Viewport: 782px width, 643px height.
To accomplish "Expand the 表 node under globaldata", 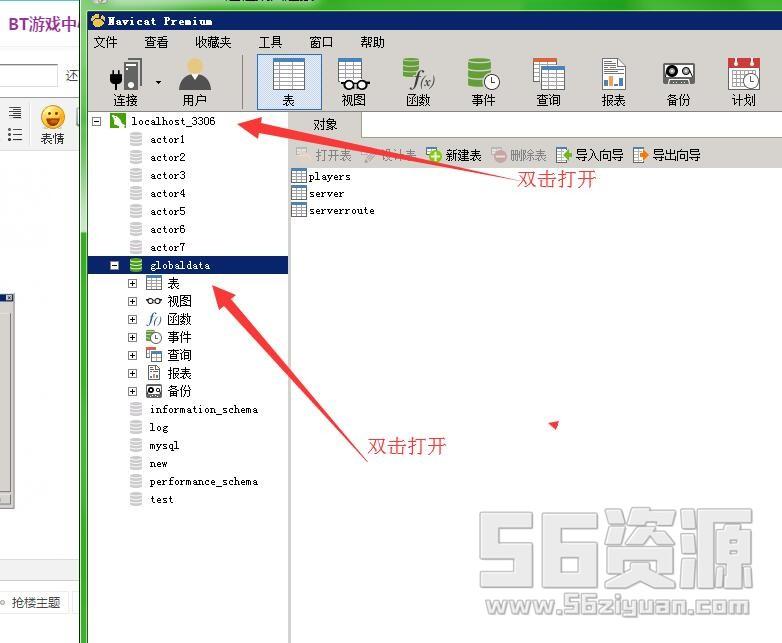I will (133, 284).
